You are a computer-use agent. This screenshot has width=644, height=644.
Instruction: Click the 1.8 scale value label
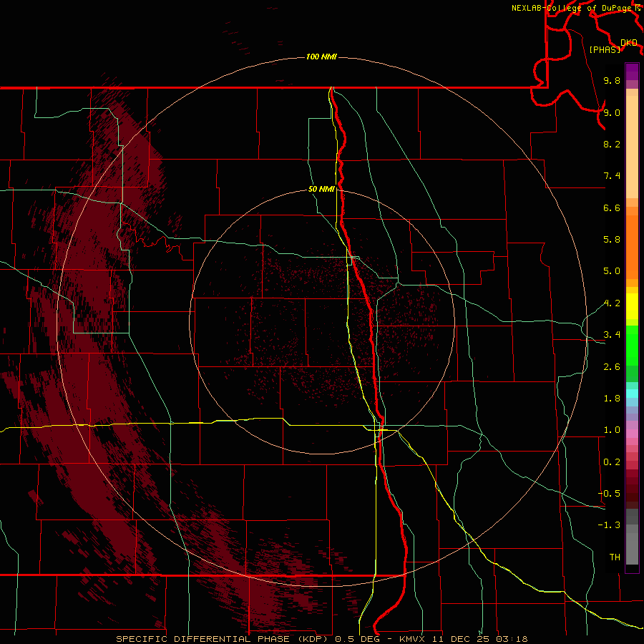point(612,399)
